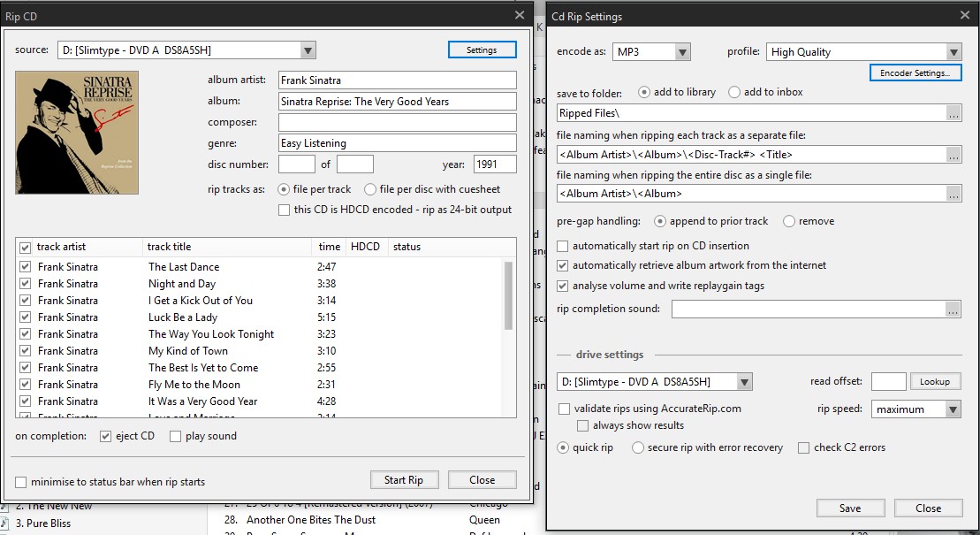The width and height of the screenshot is (980, 535).
Task: Open template editor for single file naming
Action: [x=953, y=194]
